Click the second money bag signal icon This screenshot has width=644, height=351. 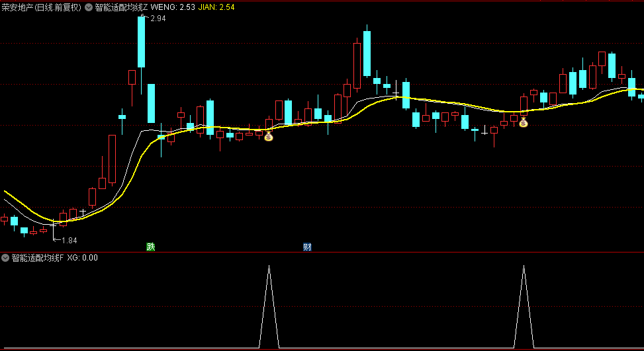[524, 122]
